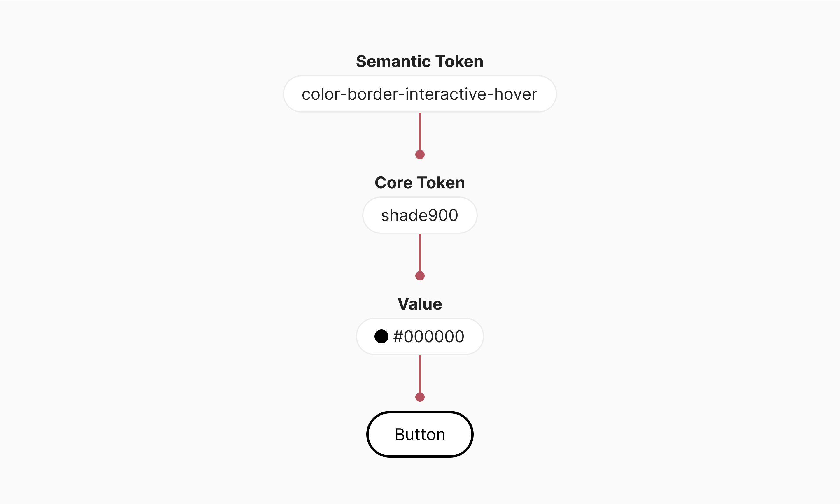Click the word "Token" in Semantic Token heading

click(x=459, y=62)
